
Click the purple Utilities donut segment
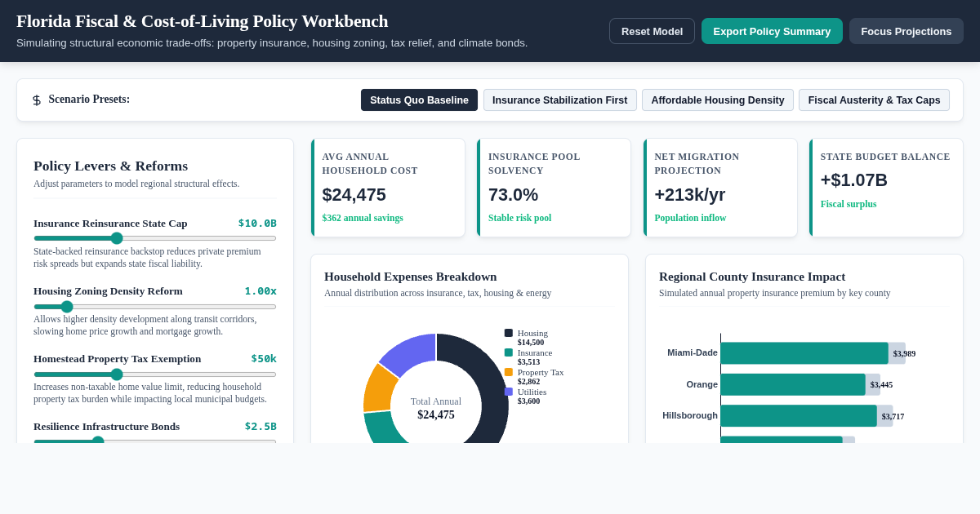pos(412,352)
